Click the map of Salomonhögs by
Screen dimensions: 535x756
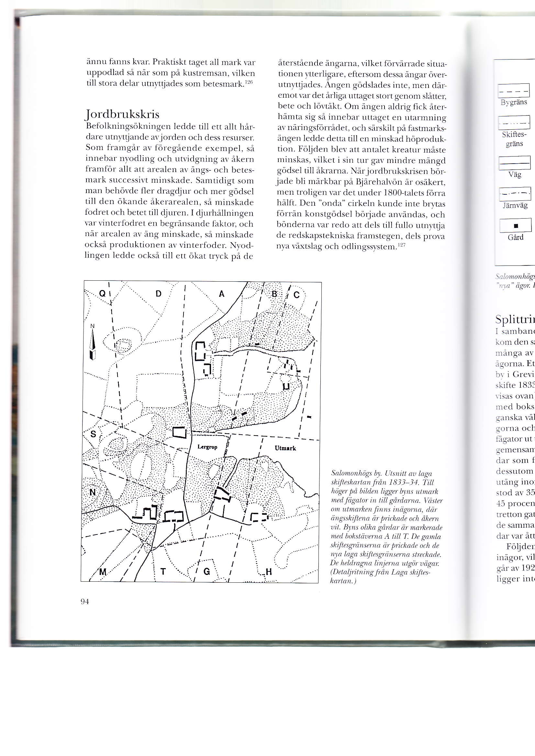coord(201,432)
